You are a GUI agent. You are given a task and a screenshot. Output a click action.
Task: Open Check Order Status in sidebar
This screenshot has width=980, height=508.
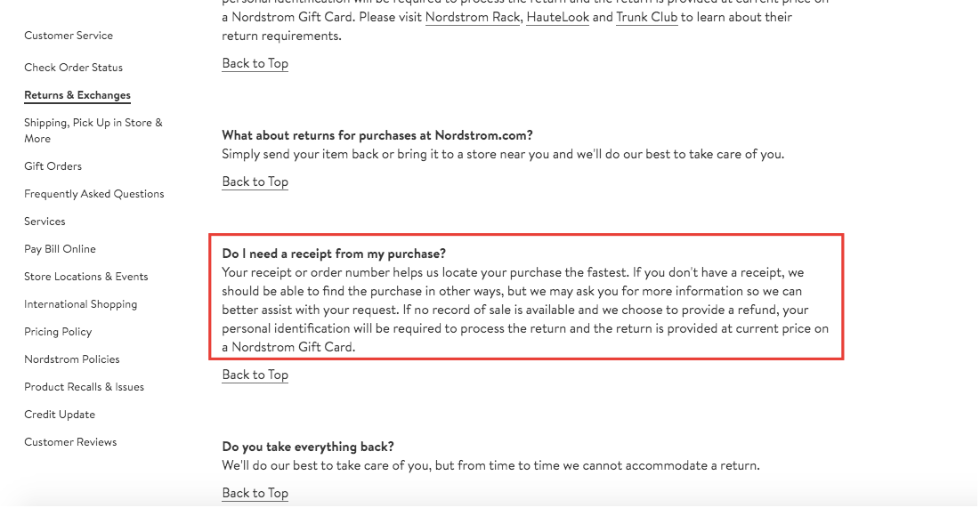coord(73,68)
